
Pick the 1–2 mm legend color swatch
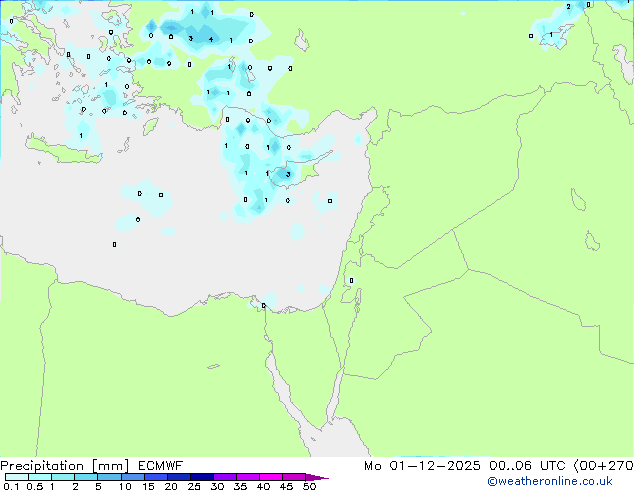point(63,477)
